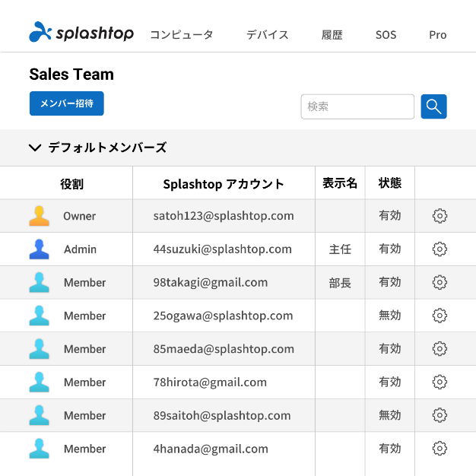Open settings gear for 78hirota@gmail.com
This screenshot has height=476, width=476.
pos(440,382)
